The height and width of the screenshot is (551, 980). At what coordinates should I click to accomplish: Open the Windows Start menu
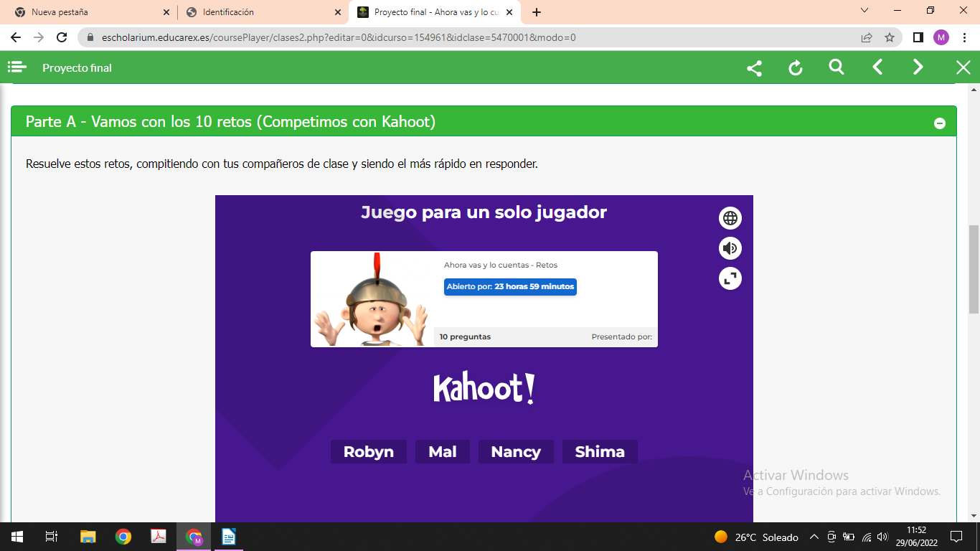[x=17, y=537]
